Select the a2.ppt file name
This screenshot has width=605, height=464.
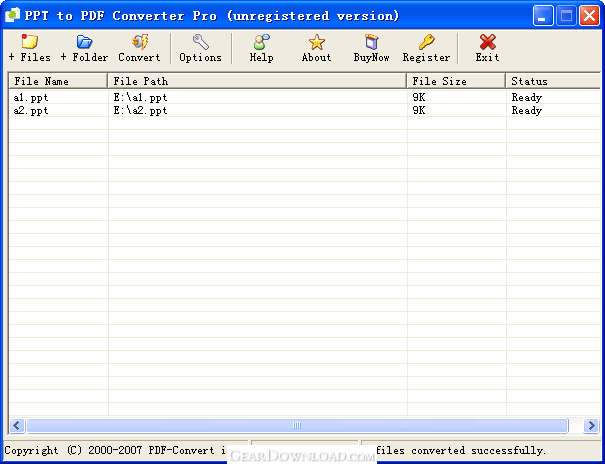(x=31, y=110)
